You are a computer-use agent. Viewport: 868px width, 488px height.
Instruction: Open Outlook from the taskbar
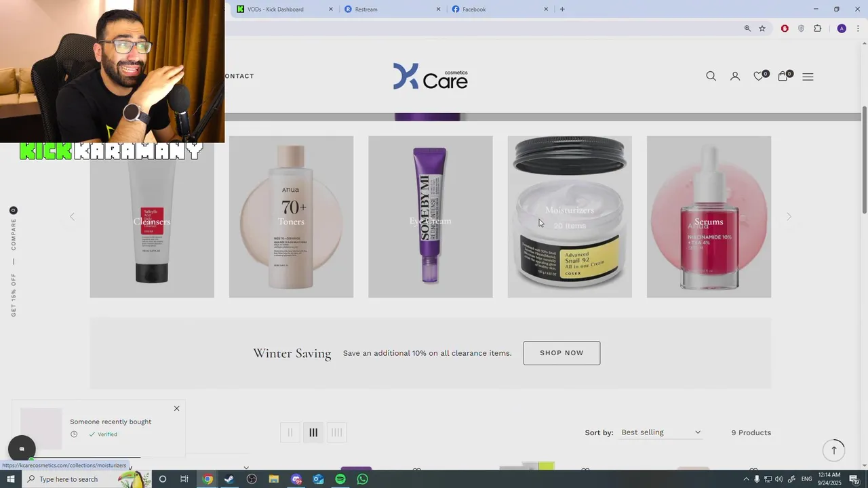click(x=318, y=479)
